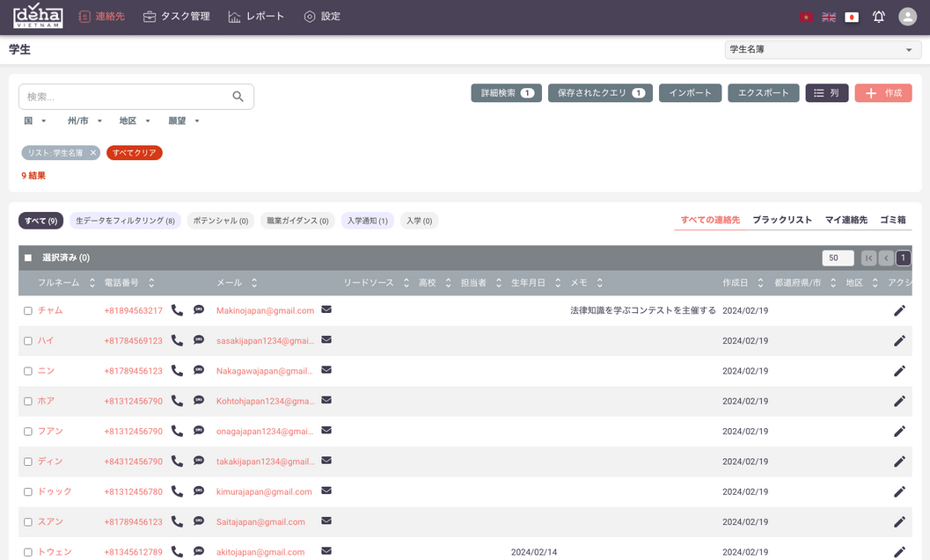930x560 pixels.
Task: Open the タスク管理 menu
Action: [x=176, y=17]
